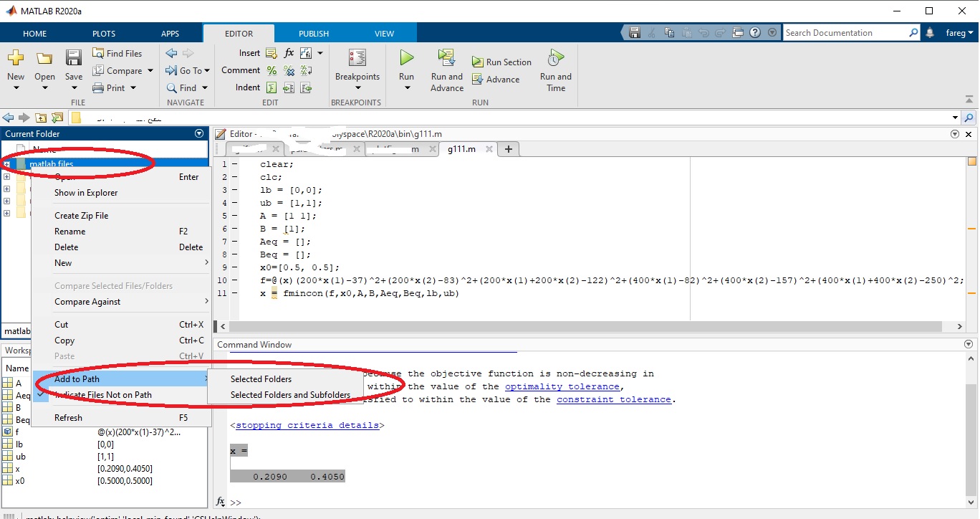Expand the Breakpoints dropdown arrow

[x=357, y=88]
